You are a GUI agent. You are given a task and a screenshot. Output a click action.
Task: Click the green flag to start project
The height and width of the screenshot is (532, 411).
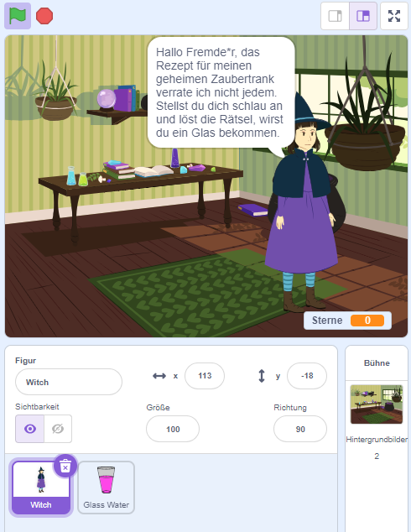coord(18,16)
